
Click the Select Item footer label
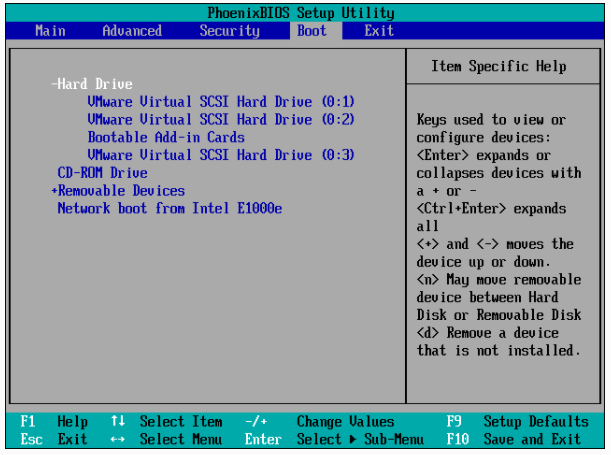coord(181,421)
